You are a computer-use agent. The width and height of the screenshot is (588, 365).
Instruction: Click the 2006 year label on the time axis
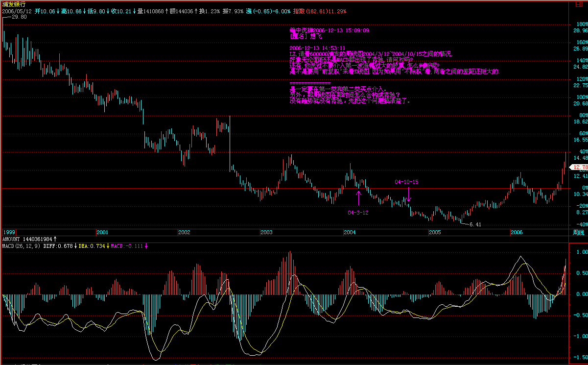[517, 232]
